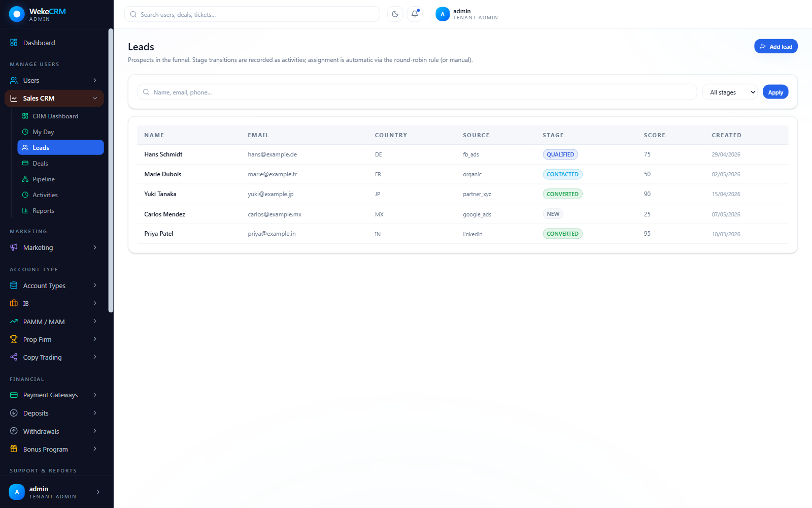The image size is (812, 508).
Task: Click the Payment Gateways card icon
Action: point(14,395)
